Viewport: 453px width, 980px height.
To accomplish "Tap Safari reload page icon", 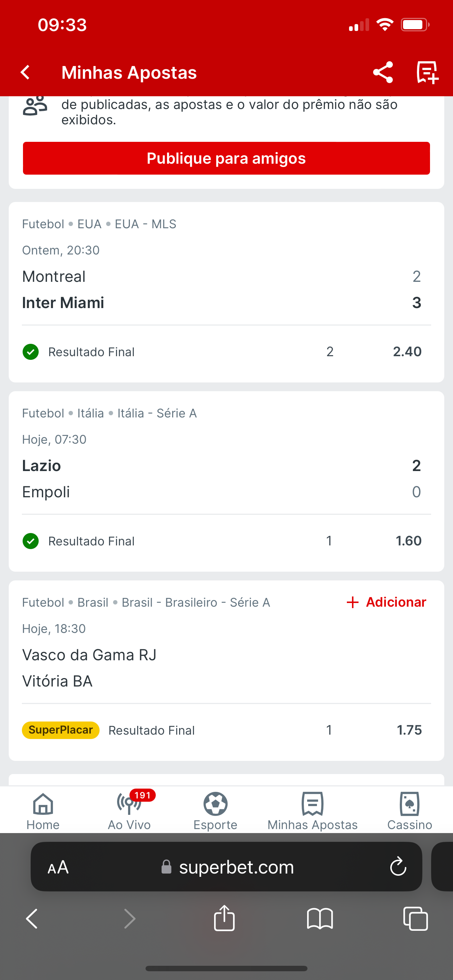I will pos(398,867).
